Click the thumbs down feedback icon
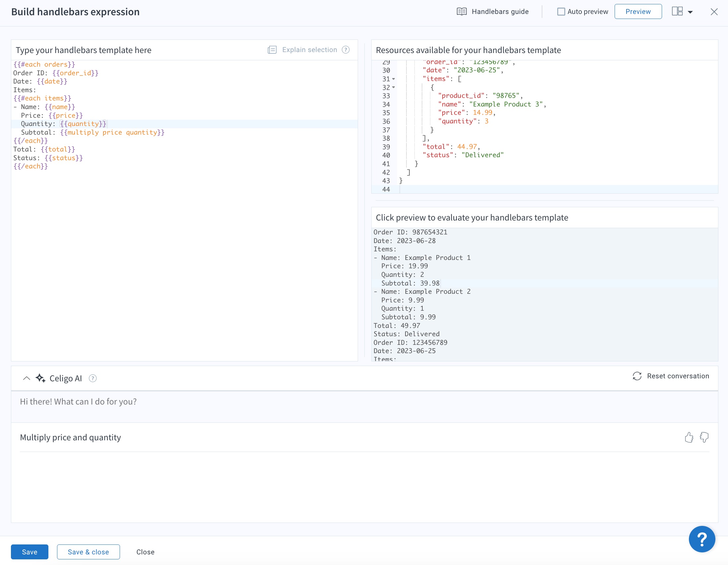 pyautogui.click(x=704, y=437)
